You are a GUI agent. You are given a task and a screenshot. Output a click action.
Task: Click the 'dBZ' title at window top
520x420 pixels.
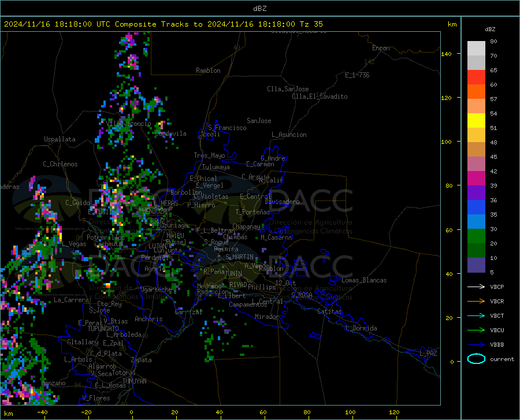coord(259,9)
